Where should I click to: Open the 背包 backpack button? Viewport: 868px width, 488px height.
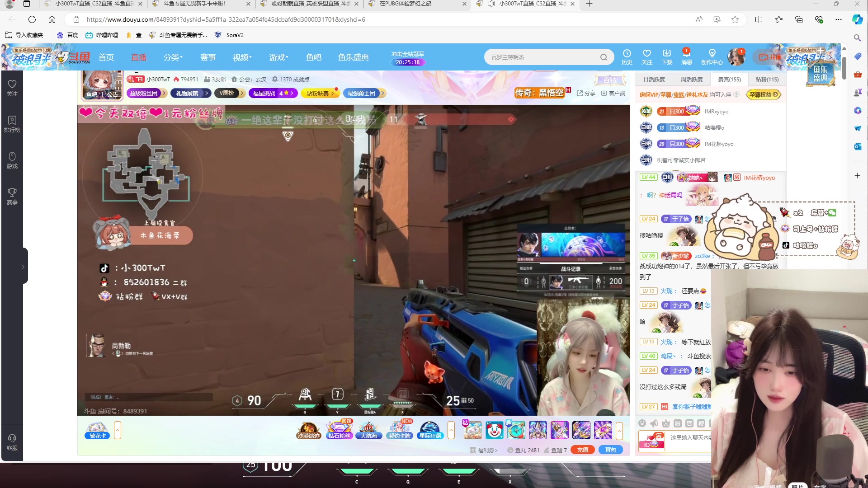coord(610,450)
